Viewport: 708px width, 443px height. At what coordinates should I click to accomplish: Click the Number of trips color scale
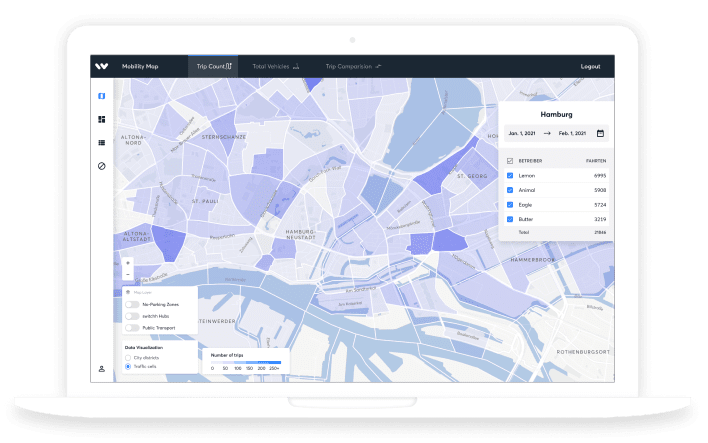pyautogui.click(x=246, y=362)
